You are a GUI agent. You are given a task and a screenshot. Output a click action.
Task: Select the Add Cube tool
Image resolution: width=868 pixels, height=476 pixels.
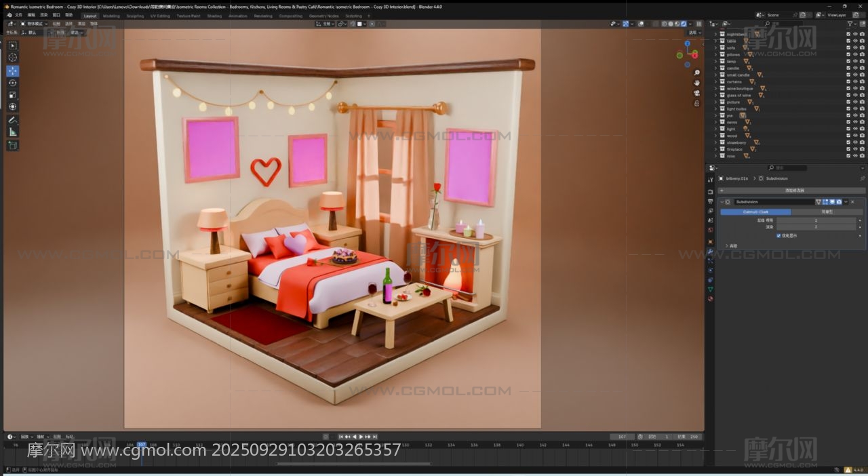12,145
